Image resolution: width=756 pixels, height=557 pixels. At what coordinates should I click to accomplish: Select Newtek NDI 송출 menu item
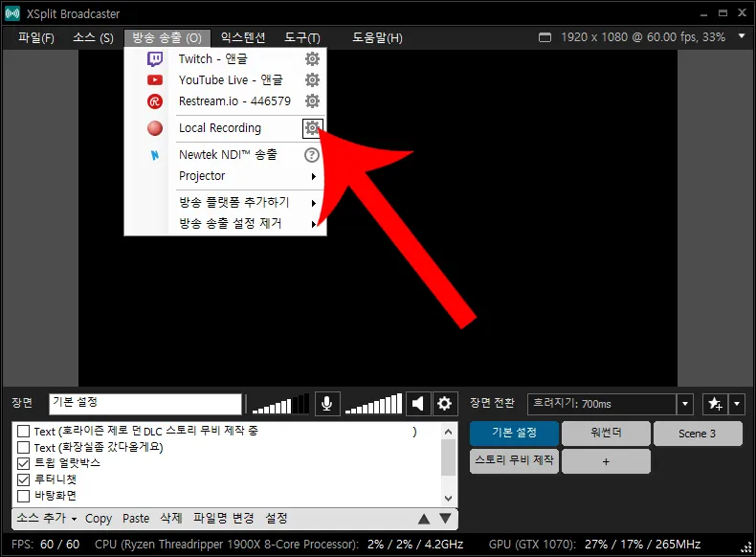point(228,155)
